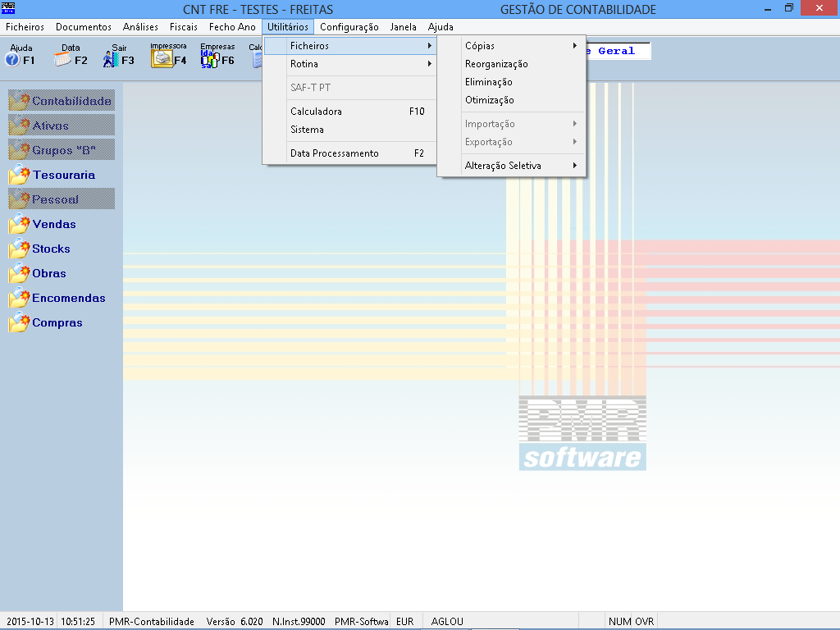
Task: Open the Contabilidade module folder icon
Action: pyautogui.click(x=19, y=100)
